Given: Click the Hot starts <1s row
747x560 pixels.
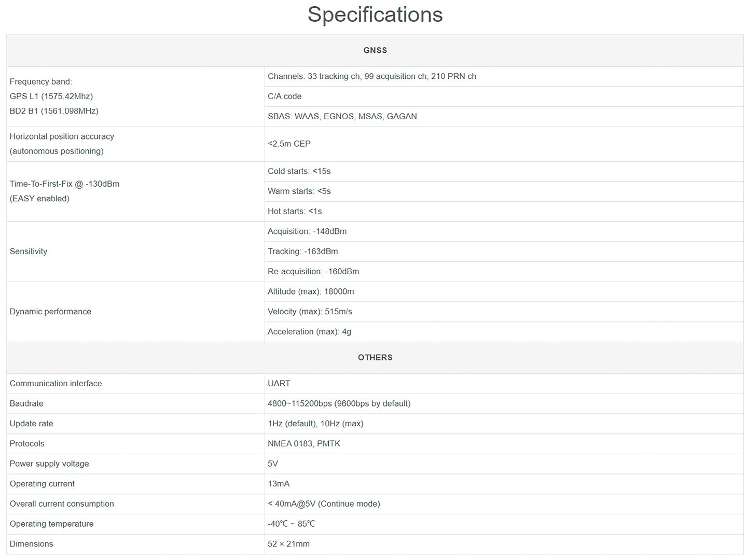Looking at the screenshot, I should [x=504, y=212].
